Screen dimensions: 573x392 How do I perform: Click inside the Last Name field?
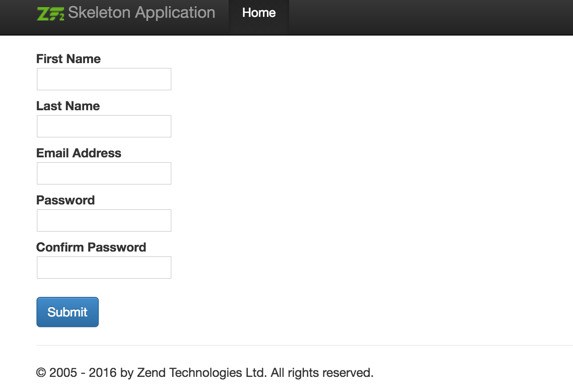[x=104, y=126]
